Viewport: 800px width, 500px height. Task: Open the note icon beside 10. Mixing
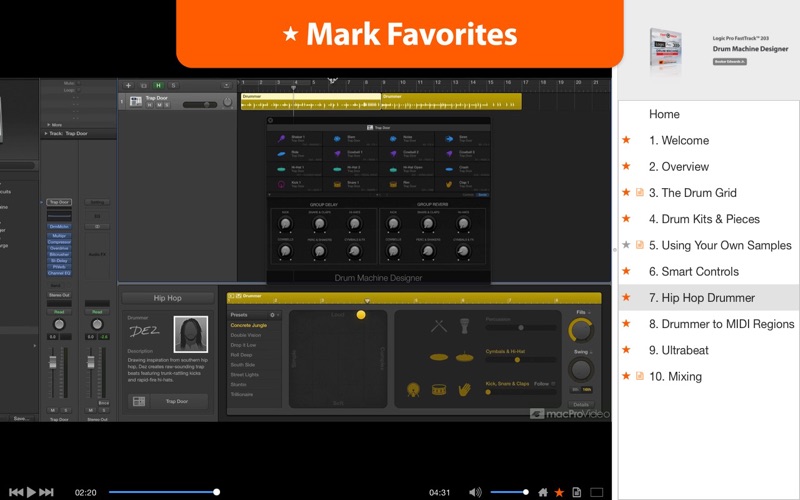639,376
